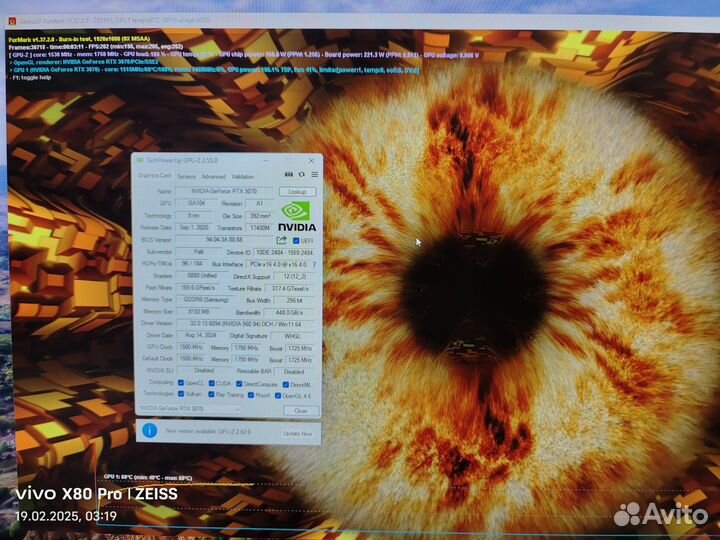The image size is (720, 540).
Task: Click the DirectX Support value 12 (12_2)
Action: pos(294,276)
